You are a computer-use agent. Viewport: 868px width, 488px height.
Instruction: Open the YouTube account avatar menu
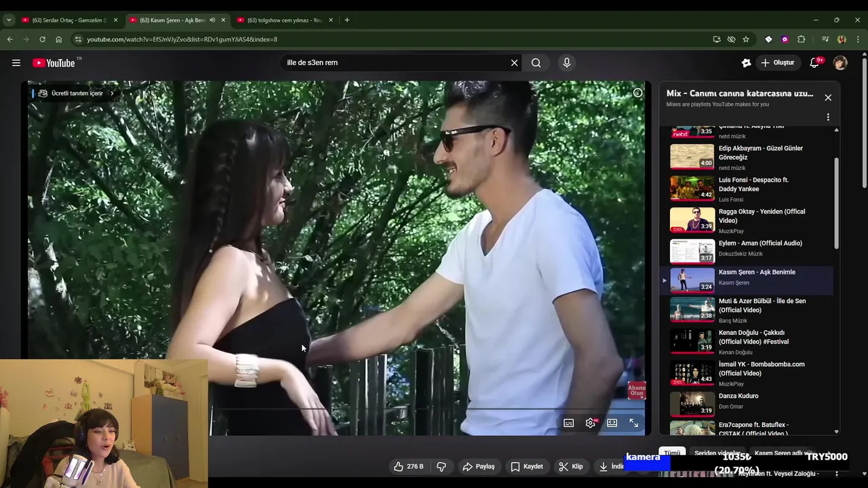point(840,63)
